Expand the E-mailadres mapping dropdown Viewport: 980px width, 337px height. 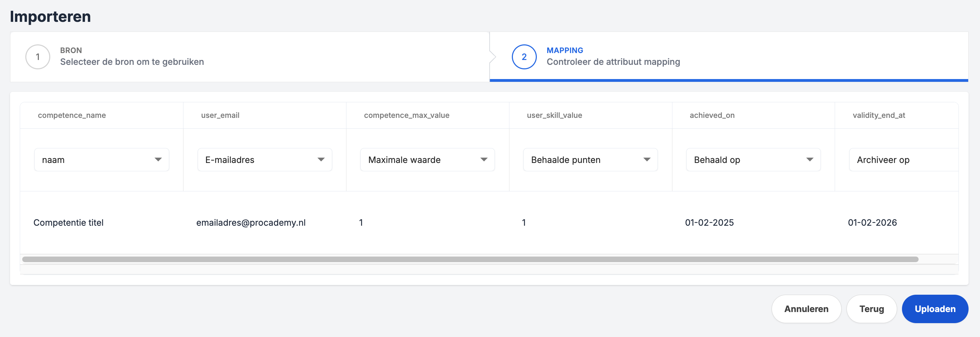264,160
